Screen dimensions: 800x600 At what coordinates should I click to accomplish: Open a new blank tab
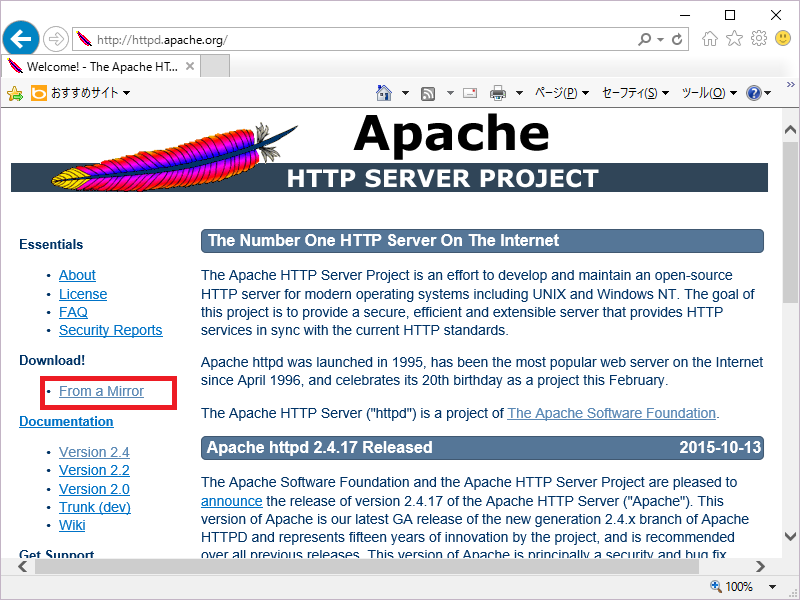coord(215,66)
